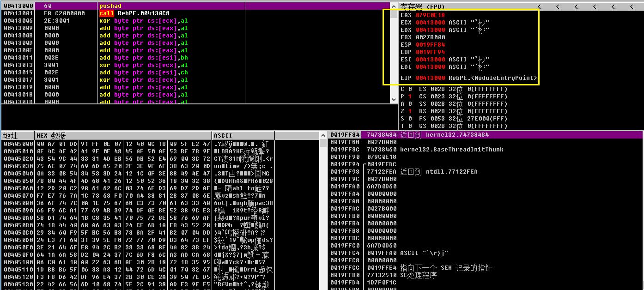Select disassembly address 0041300B
Viewport: 644px width, 290px height.
pyautogui.click(x=18, y=36)
